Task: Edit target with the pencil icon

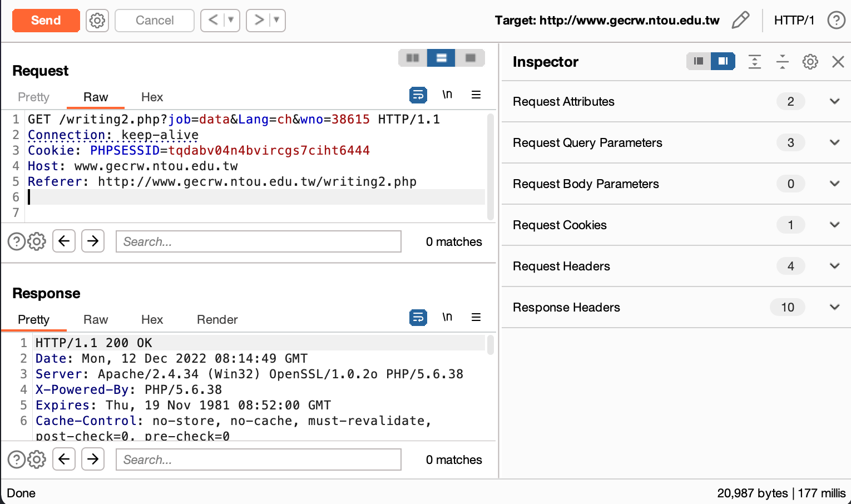Action: pos(740,21)
